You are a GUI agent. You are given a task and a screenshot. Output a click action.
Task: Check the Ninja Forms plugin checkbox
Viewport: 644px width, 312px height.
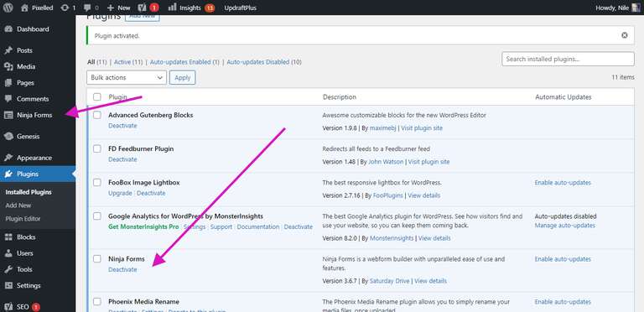tap(97, 258)
